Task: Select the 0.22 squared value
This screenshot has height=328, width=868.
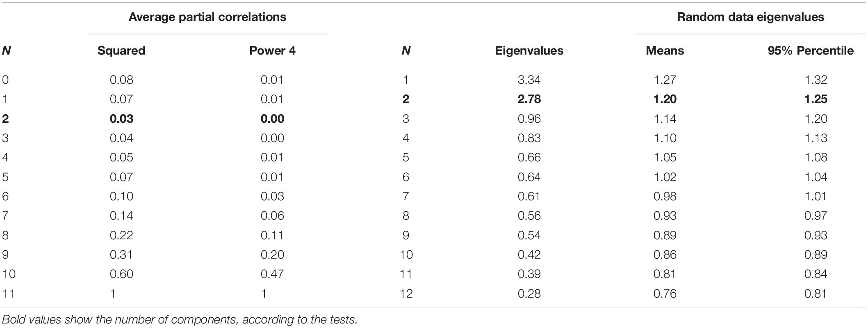Action: click(121, 235)
